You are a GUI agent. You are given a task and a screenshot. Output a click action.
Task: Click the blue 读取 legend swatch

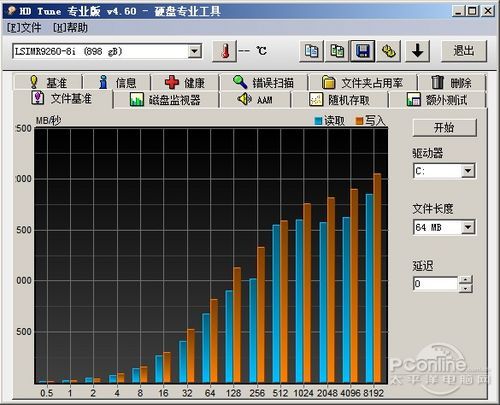click(319, 121)
